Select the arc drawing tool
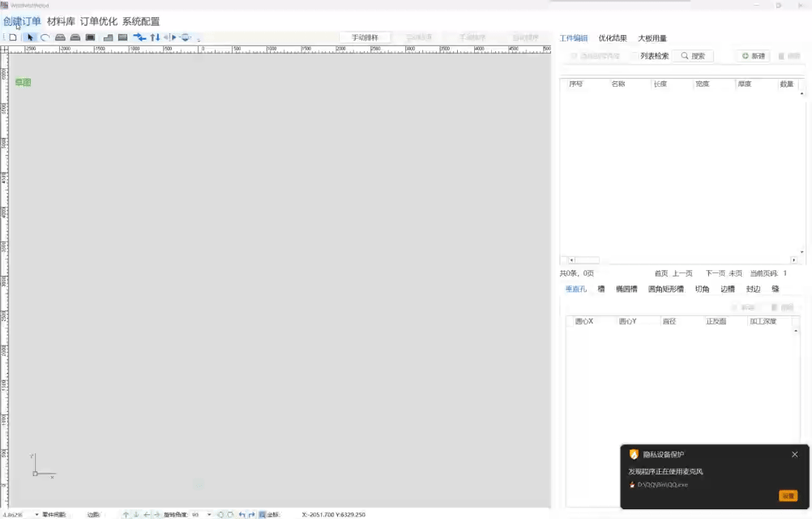This screenshot has height=519, width=812. tap(45, 37)
